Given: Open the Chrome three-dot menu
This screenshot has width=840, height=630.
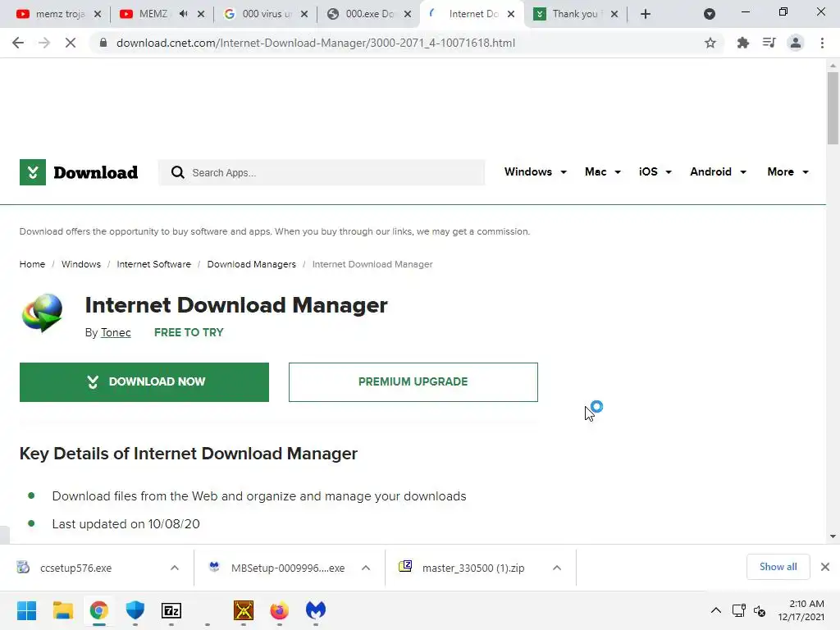Looking at the screenshot, I should pyautogui.click(x=822, y=43).
